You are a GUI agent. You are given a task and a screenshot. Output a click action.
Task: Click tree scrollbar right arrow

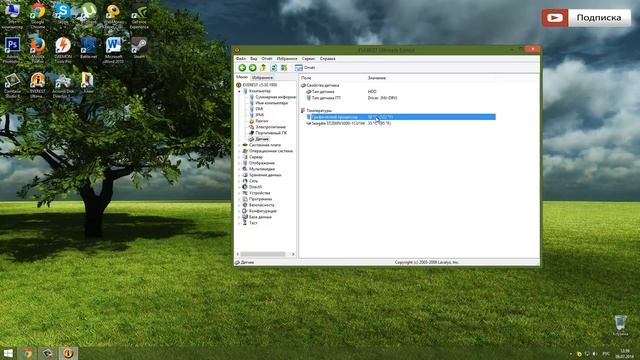pyautogui.click(x=293, y=254)
